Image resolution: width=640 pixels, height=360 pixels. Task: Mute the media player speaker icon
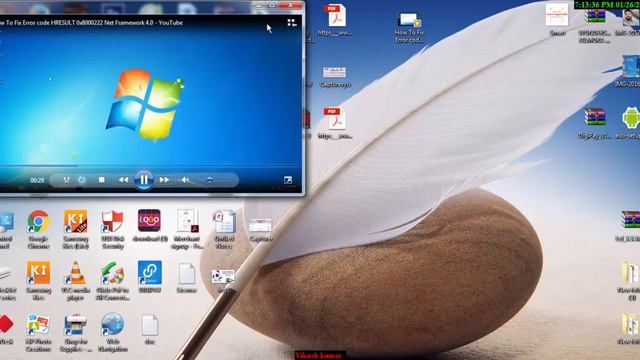185,180
